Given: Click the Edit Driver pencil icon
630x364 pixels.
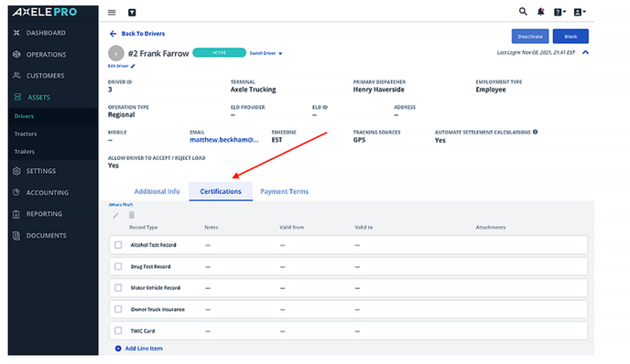Looking at the screenshot, I should click(x=133, y=66).
